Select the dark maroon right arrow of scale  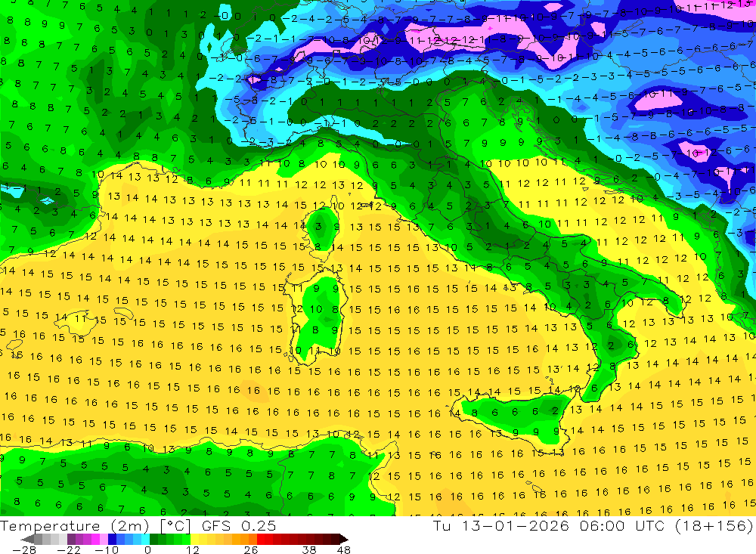pyautogui.click(x=344, y=540)
